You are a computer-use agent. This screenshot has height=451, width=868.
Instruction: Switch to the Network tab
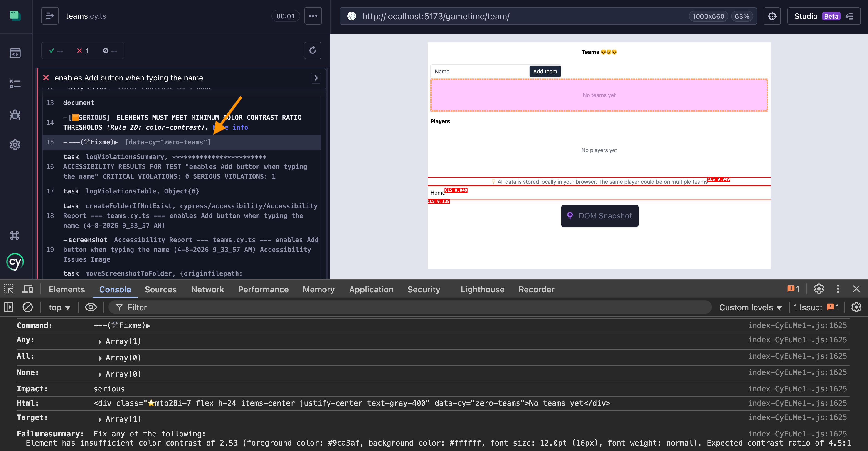[207, 289]
